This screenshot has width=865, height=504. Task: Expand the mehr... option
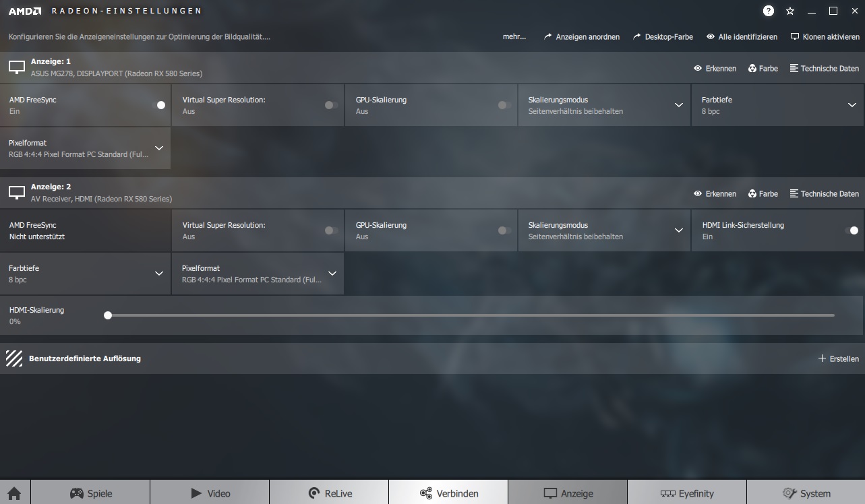tap(514, 37)
